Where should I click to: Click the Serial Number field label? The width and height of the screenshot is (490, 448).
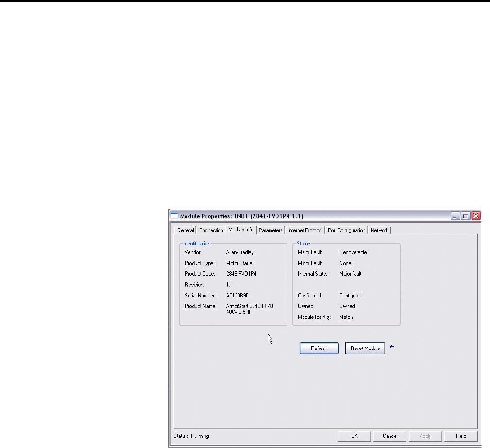(200, 295)
